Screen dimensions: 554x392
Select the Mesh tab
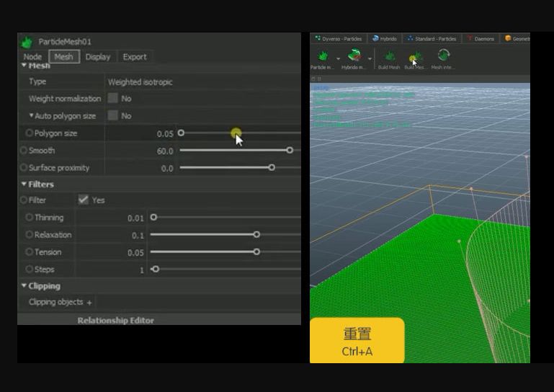pyautogui.click(x=64, y=57)
